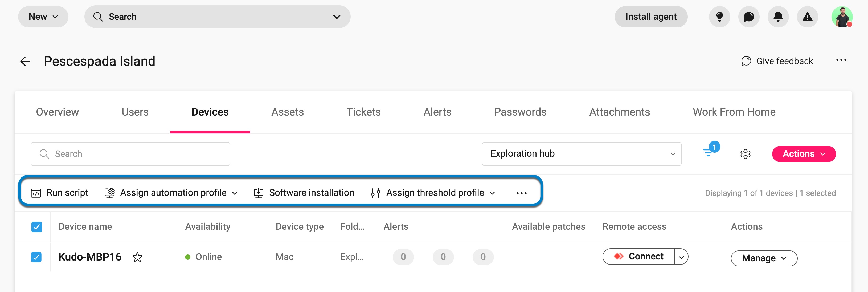This screenshot has height=292, width=868.
Task: Open the Work From Home tab
Action: pyautogui.click(x=734, y=112)
